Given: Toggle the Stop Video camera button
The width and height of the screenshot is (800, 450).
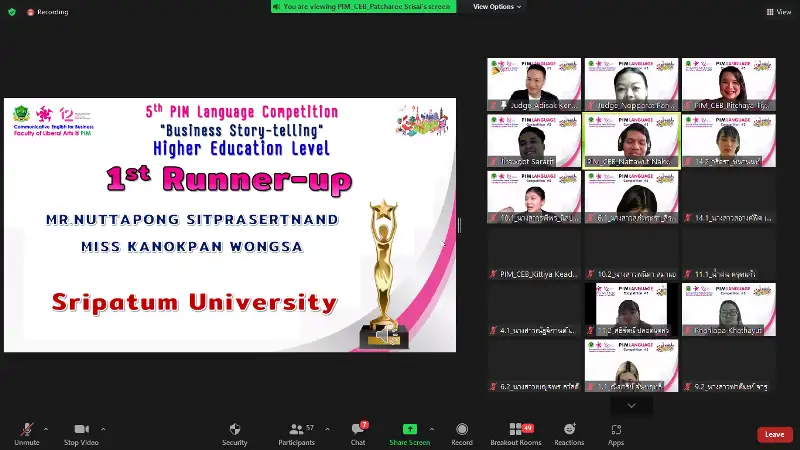Looking at the screenshot, I should [x=81, y=429].
